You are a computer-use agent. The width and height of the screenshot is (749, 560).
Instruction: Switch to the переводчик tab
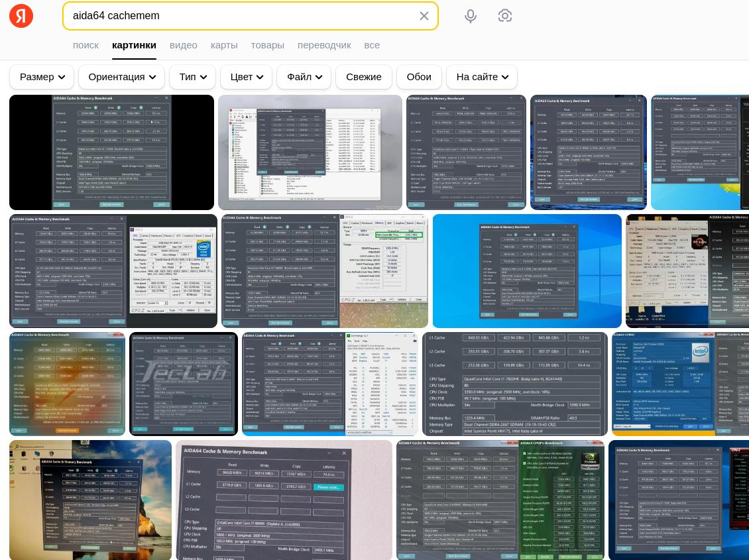[x=324, y=45]
